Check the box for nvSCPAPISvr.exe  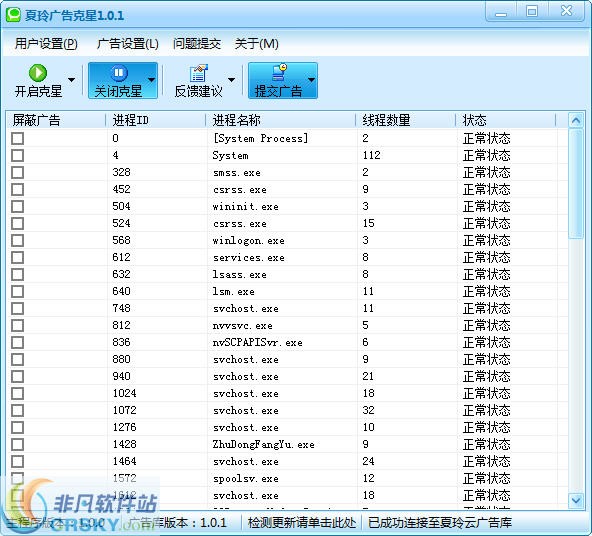point(17,342)
